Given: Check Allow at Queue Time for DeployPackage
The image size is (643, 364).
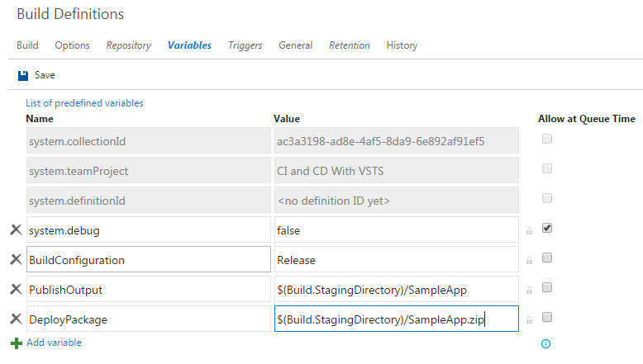Looking at the screenshot, I should pyautogui.click(x=546, y=318).
